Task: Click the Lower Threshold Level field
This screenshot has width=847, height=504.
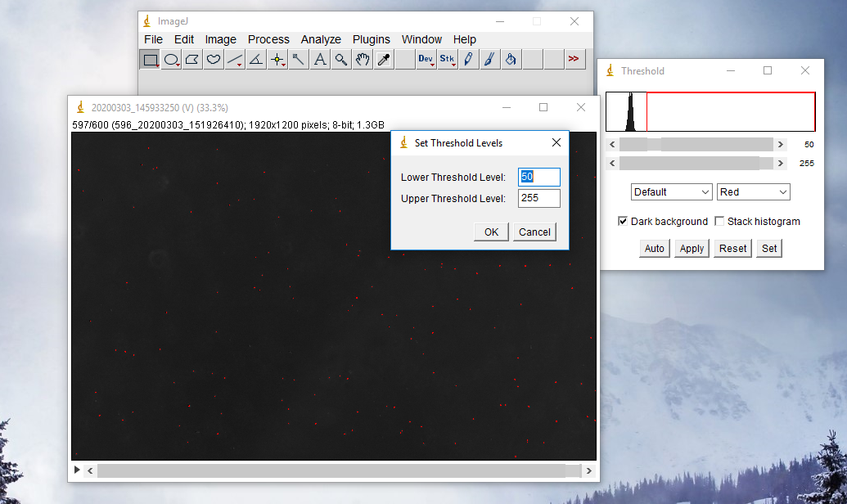Action: pos(538,177)
